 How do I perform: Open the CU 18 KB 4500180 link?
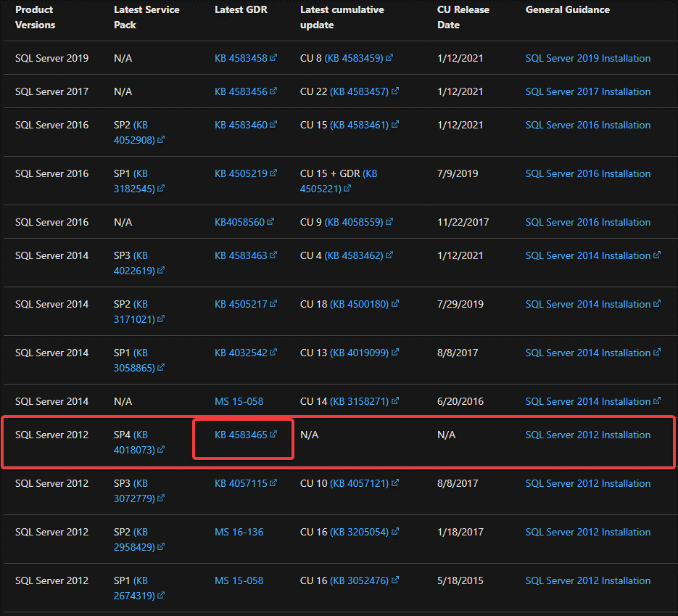tap(360, 304)
